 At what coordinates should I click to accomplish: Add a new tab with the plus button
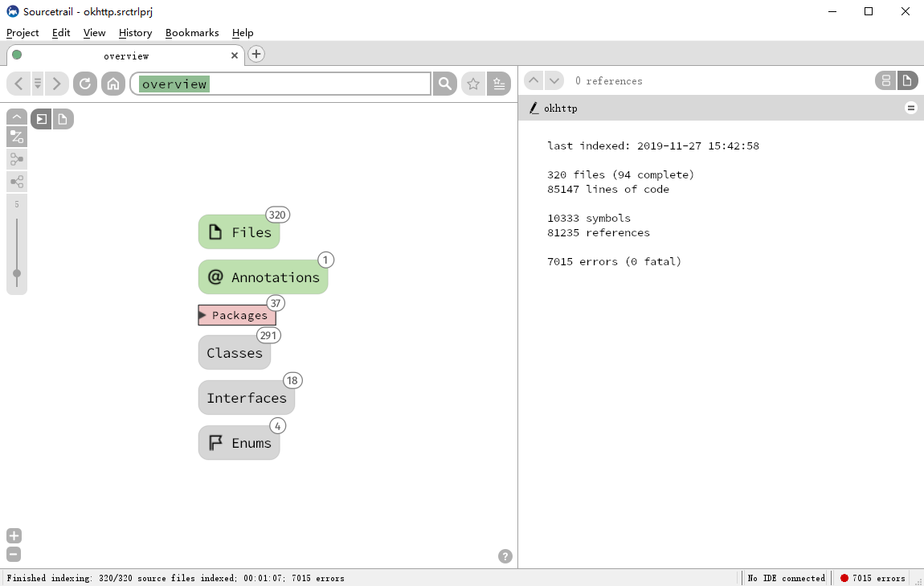256,54
